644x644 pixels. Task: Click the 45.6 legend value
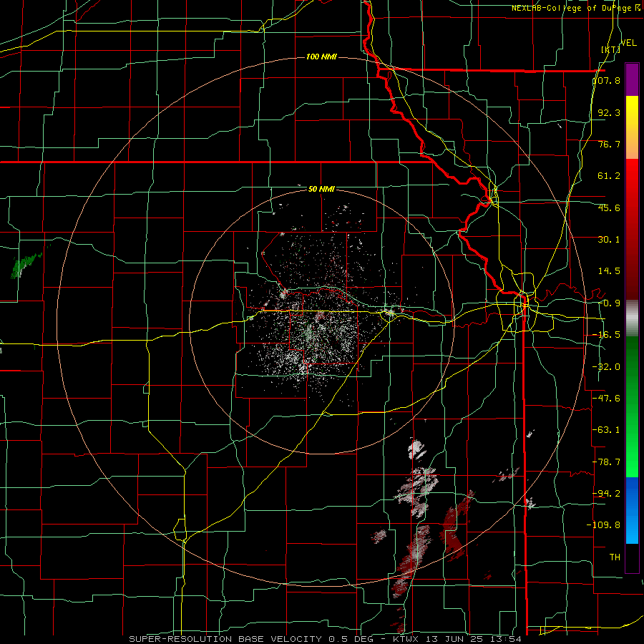tap(609, 208)
